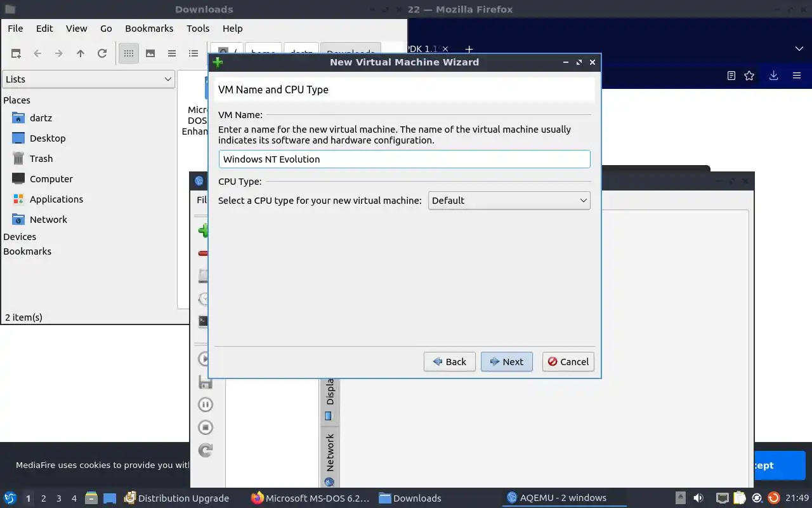
Task: Click the Bookmarks heading in the sidebar
Action: [x=27, y=251]
